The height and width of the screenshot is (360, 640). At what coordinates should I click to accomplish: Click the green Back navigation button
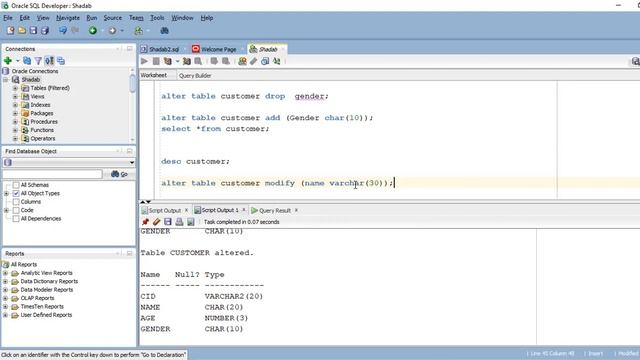click(x=93, y=31)
